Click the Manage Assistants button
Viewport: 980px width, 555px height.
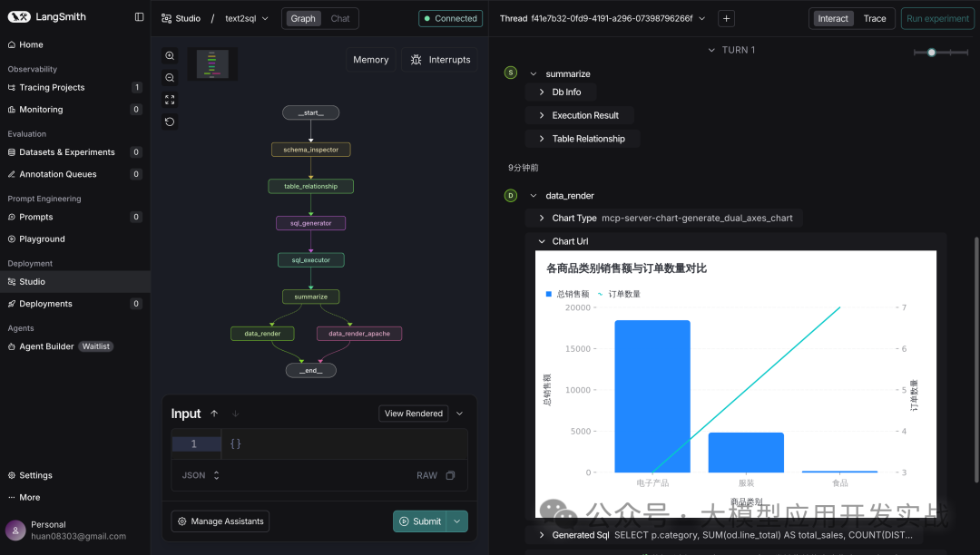point(220,521)
